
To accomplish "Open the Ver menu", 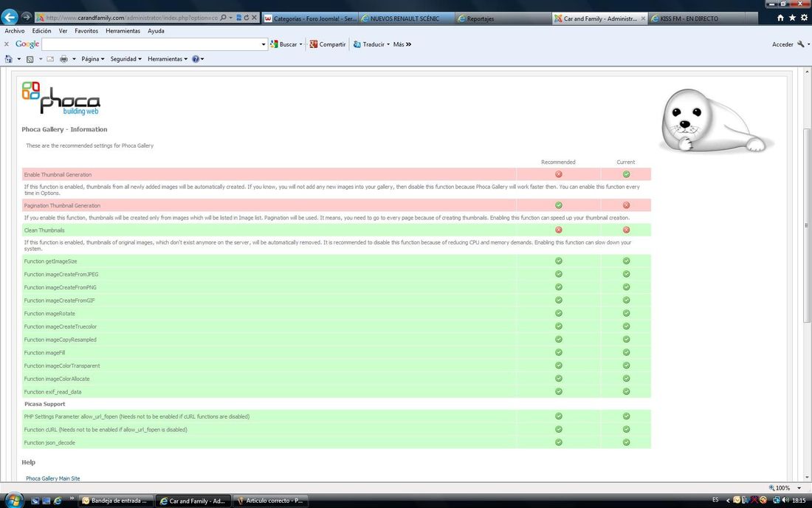I will (x=63, y=31).
